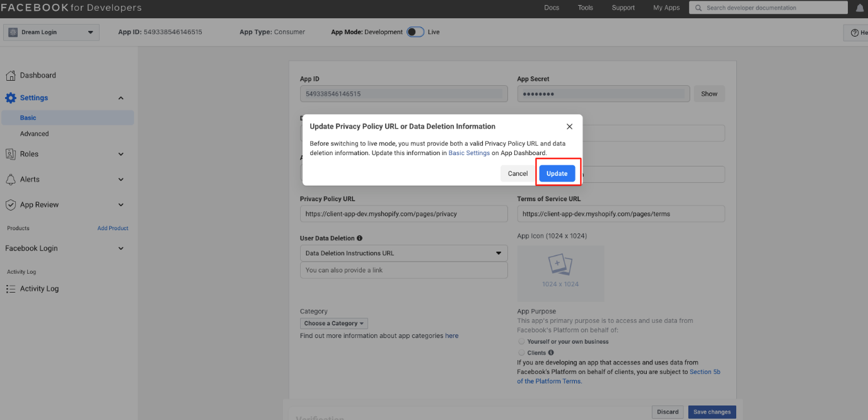Close the Update Privacy Policy dialog

click(x=569, y=127)
